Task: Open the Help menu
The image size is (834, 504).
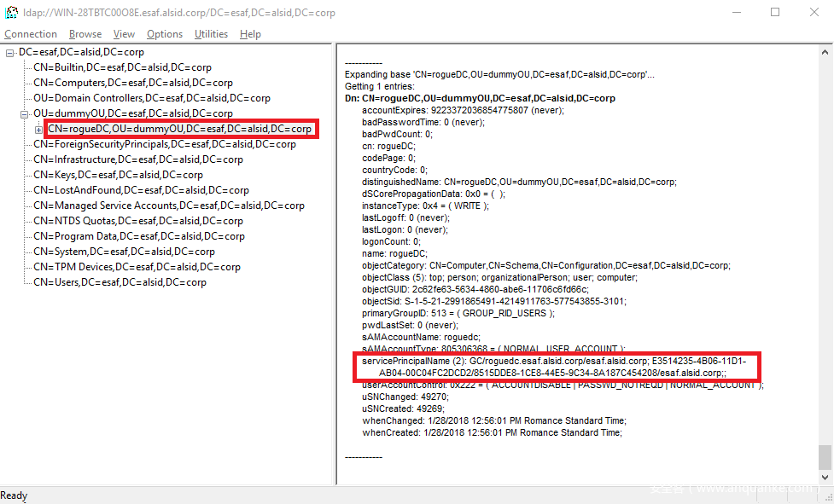Action: pyautogui.click(x=250, y=34)
